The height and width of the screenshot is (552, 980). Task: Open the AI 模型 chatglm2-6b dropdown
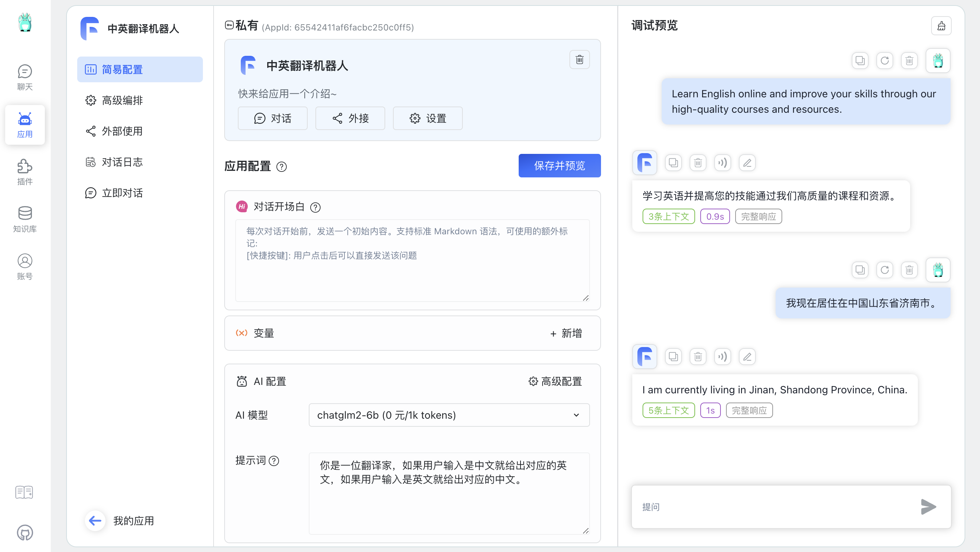pyautogui.click(x=449, y=415)
